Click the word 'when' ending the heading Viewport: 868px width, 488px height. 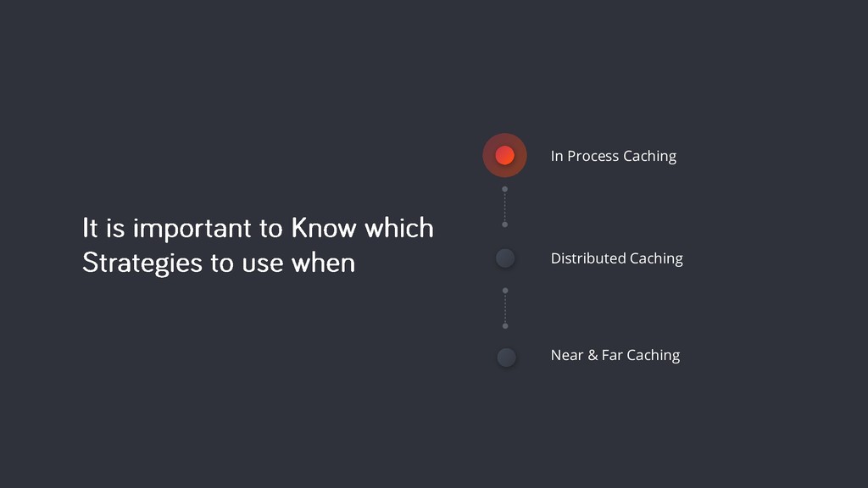point(323,263)
